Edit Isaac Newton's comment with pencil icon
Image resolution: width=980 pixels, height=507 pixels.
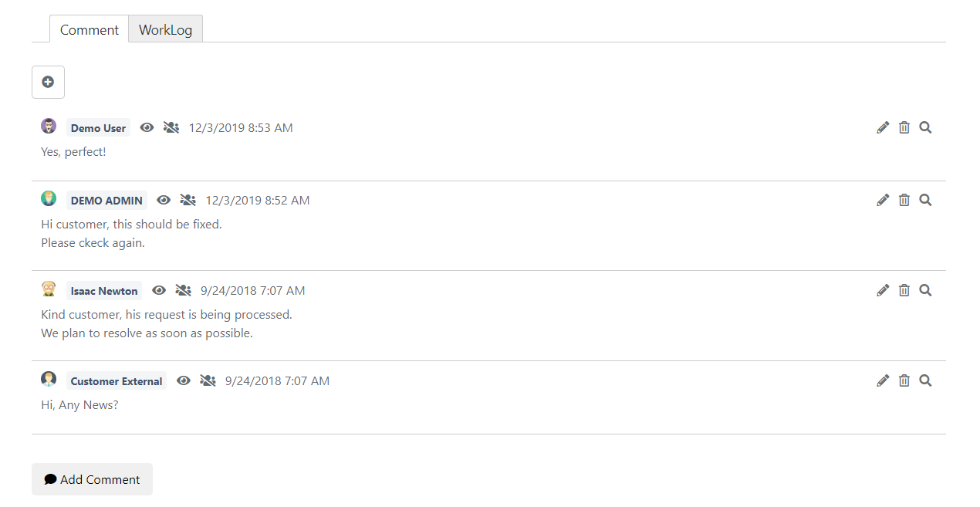coord(883,291)
